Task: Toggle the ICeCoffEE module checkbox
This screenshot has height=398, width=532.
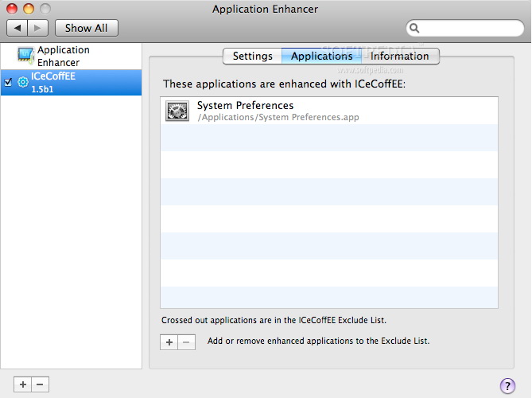Action: [8, 82]
